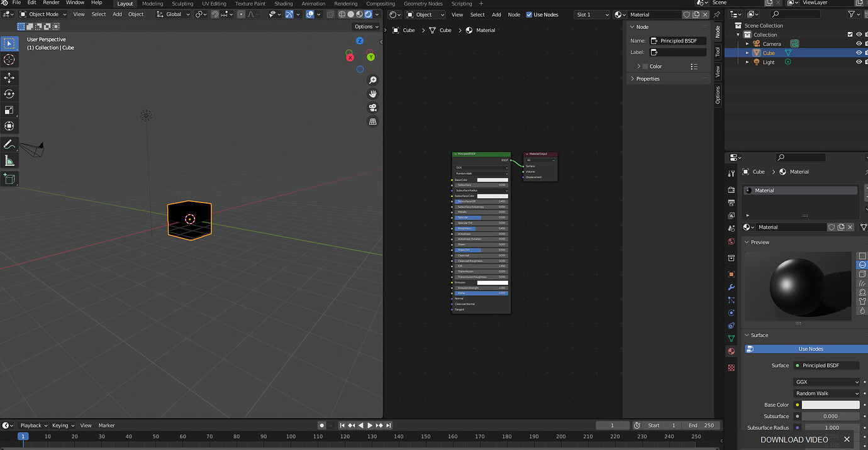Select the Transform tool

[9, 126]
